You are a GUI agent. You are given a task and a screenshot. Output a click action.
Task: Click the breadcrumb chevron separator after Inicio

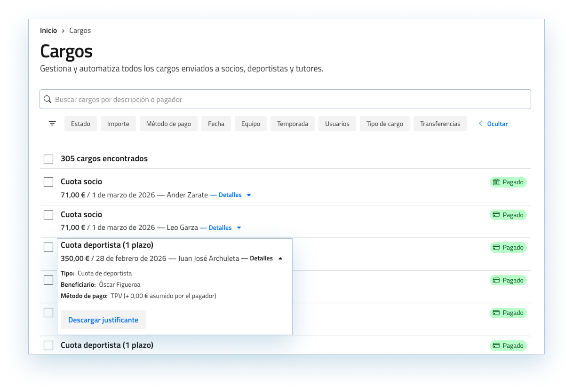pyautogui.click(x=63, y=31)
